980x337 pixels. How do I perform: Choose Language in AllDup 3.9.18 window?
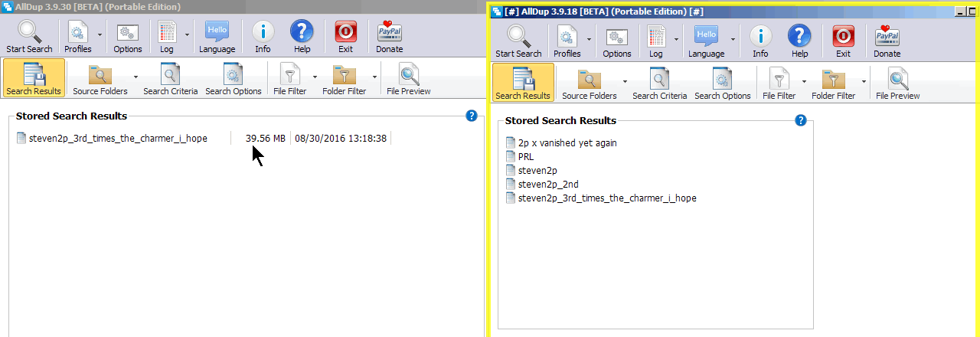[x=706, y=41]
